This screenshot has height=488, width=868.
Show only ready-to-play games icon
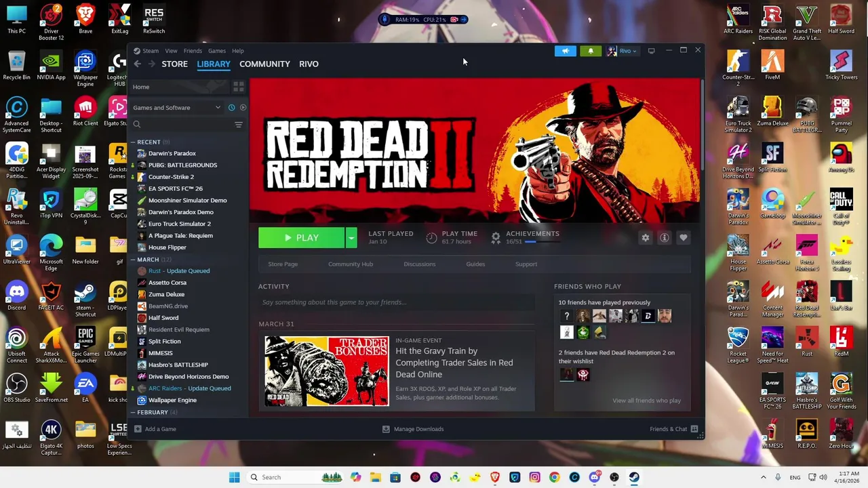[x=243, y=108]
